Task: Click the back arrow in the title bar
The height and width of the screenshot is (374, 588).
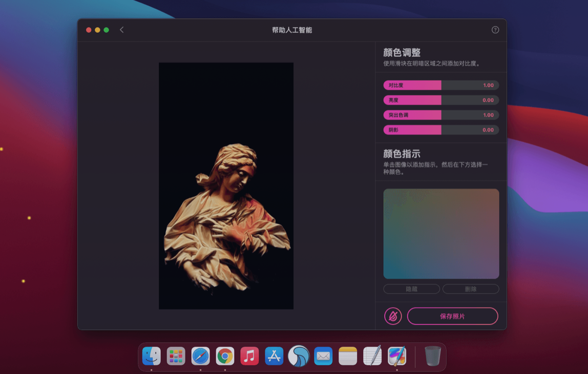Action: 121,30
